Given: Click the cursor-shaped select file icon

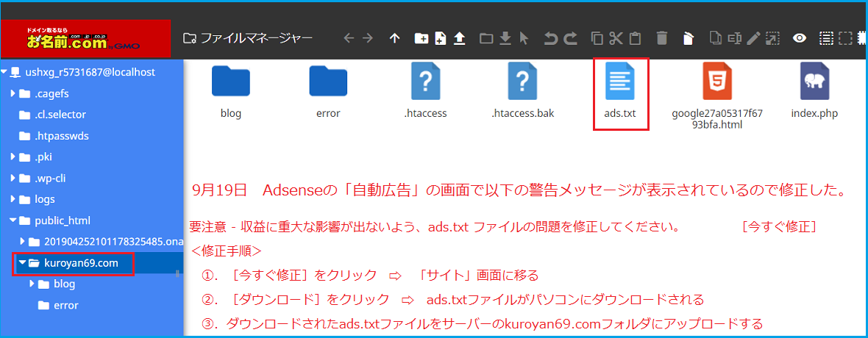Looking at the screenshot, I should point(524,38).
